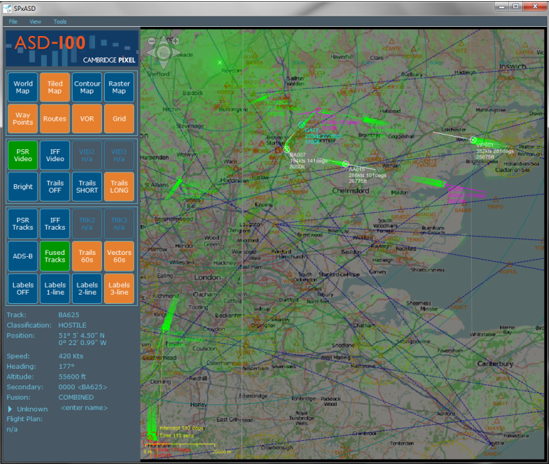This screenshot has width=549, height=464.
Task: Click the SPxASD application title icon
Action: point(7,8)
